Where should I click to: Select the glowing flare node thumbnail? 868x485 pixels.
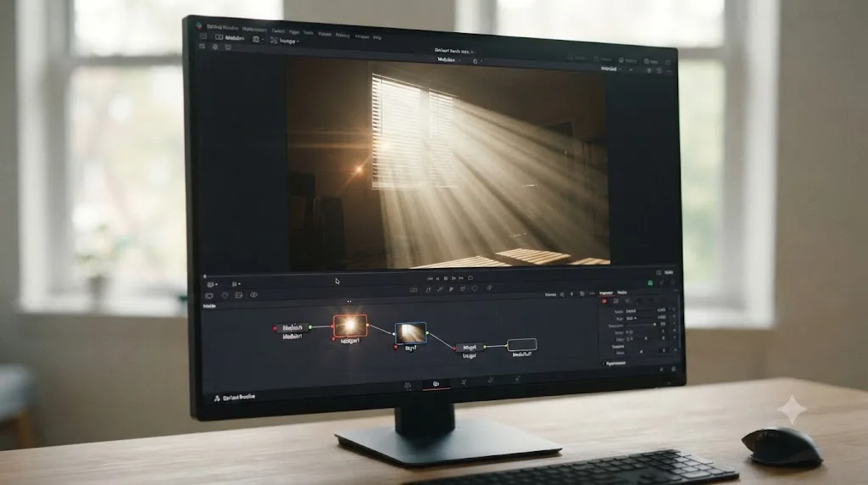tap(350, 326)
